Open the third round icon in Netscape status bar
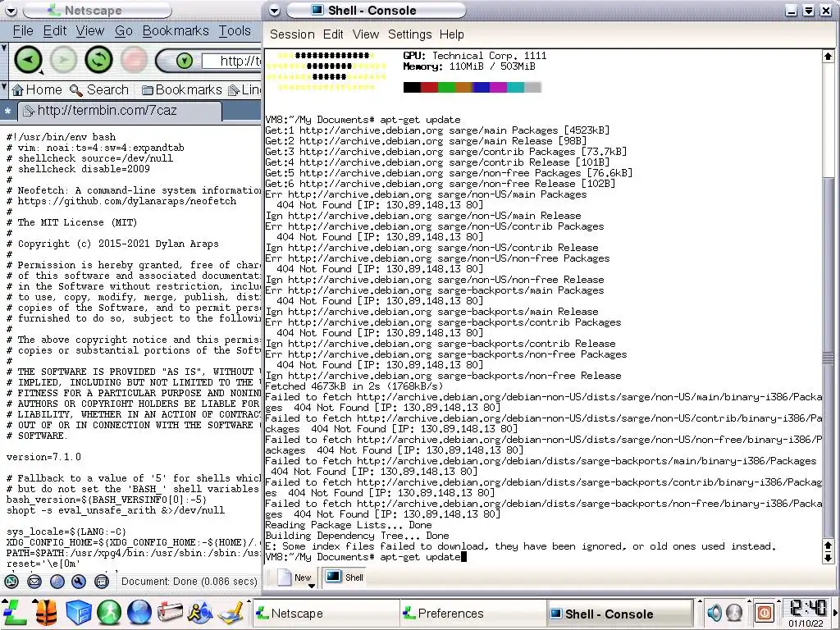Image resolution: width=840 pixels, height=630 pixels. [x=57, y=582]
